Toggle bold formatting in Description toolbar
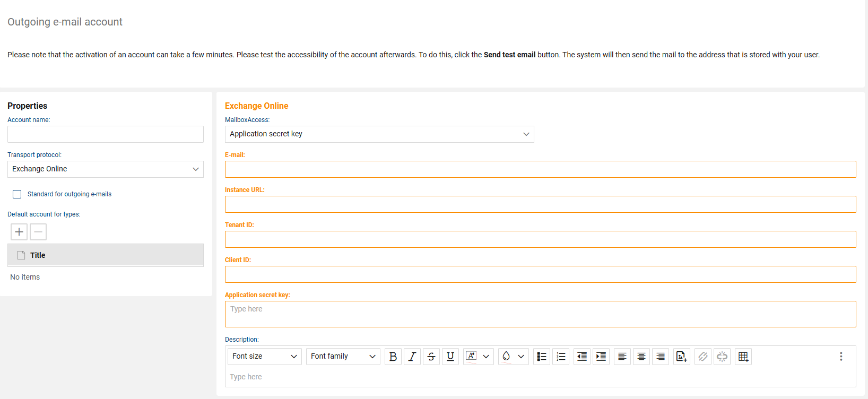Screen dimensions: 868x399 coord(393,357)
